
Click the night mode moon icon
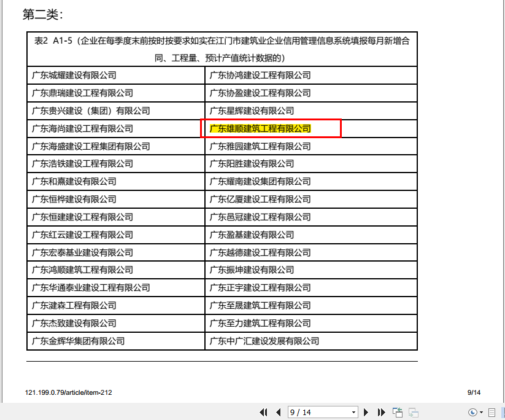[x=472, y=412]
